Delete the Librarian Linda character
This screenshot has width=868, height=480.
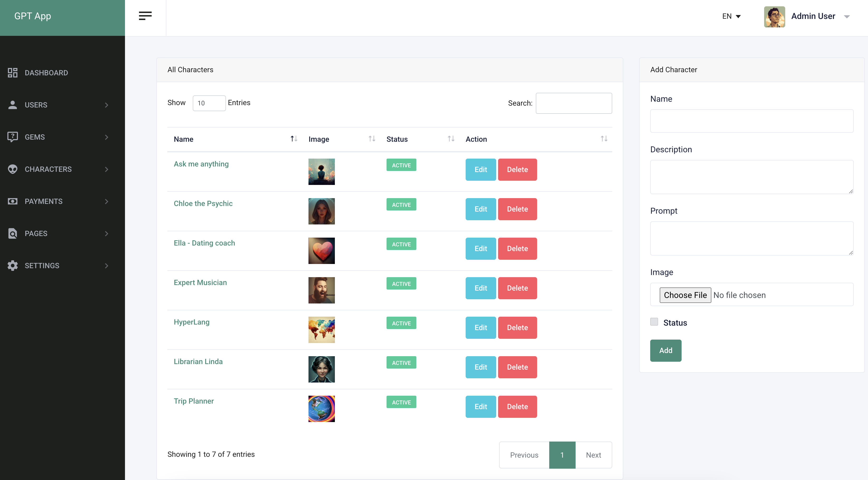click(517, 367)
